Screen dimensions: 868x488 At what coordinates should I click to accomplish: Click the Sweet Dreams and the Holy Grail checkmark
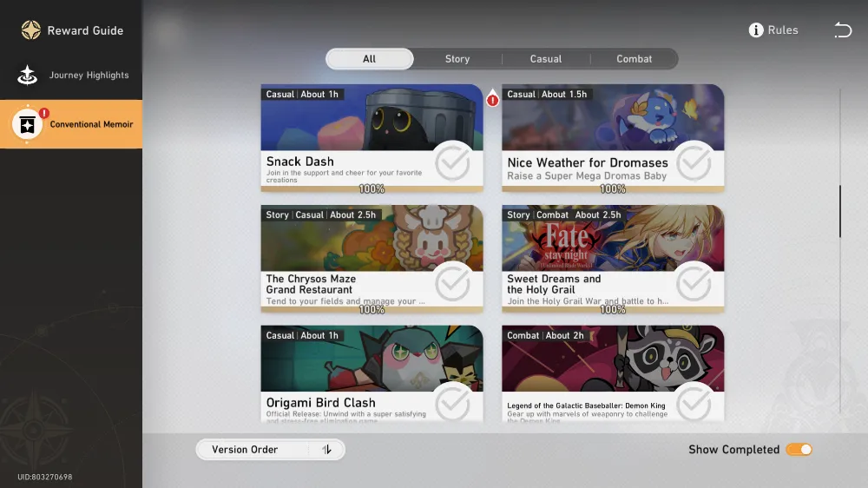(x=694, y=283)
